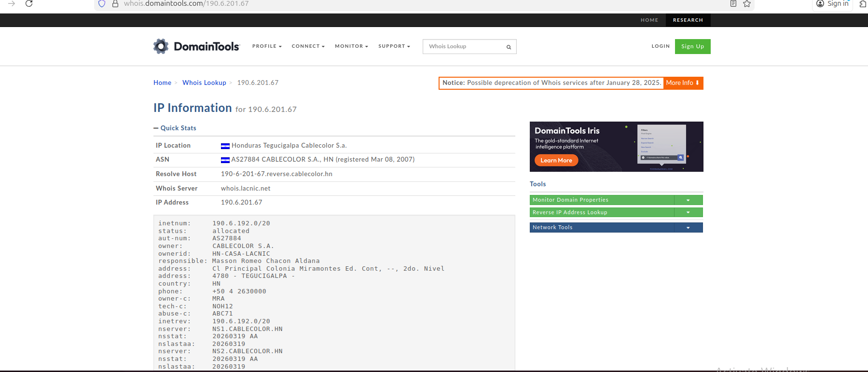Click the browser forward arrow
868x372 pixels.
pyautogui.click(x=12, y=3)
